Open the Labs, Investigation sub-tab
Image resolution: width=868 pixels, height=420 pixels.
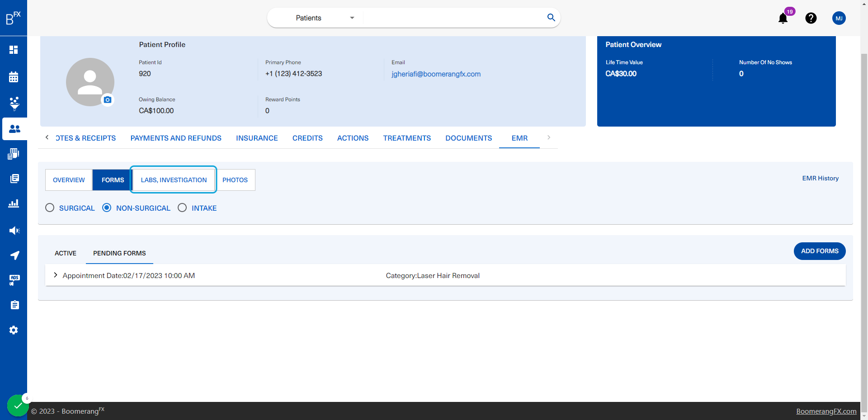[x=174, y=180]
